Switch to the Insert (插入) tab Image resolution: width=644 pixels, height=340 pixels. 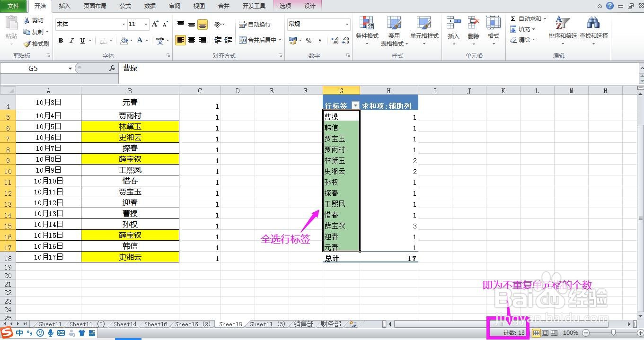click(64, 6)
